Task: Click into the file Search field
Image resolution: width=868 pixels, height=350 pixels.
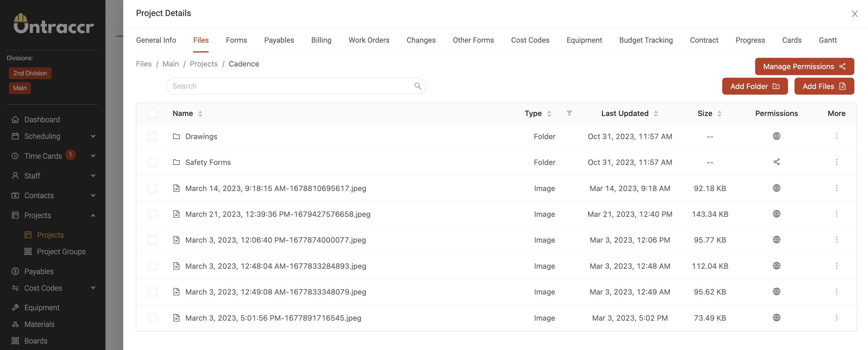Action: pos(296,86)
